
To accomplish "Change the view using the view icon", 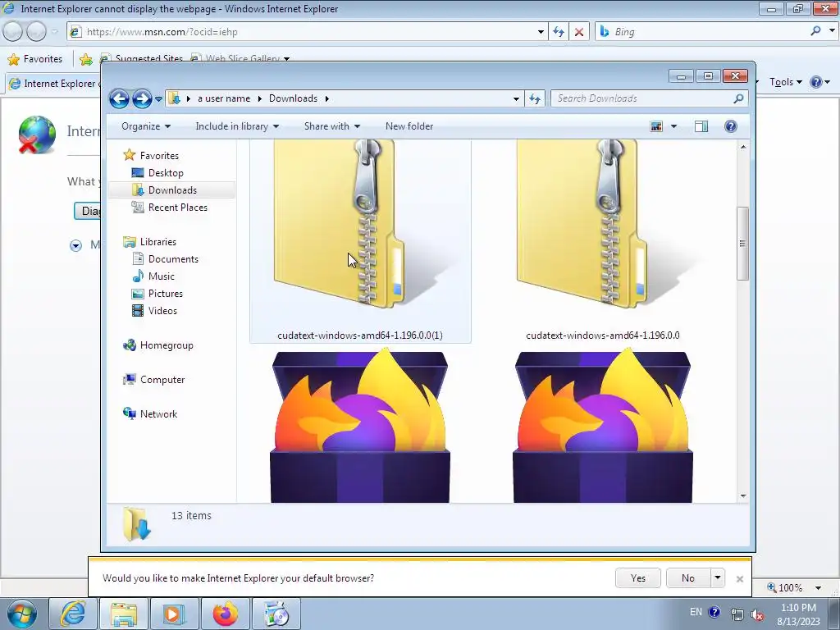I will (656, 126).
